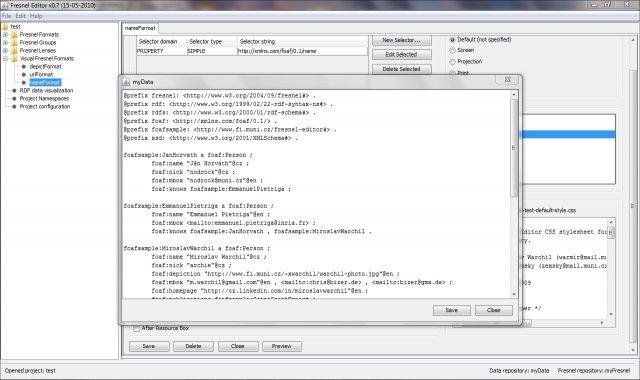
Task: Open RDF data visualization node
Action: tap(46, 91)
